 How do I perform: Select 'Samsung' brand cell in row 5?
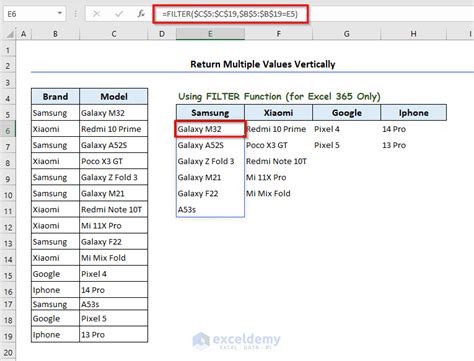click(55, 113)
